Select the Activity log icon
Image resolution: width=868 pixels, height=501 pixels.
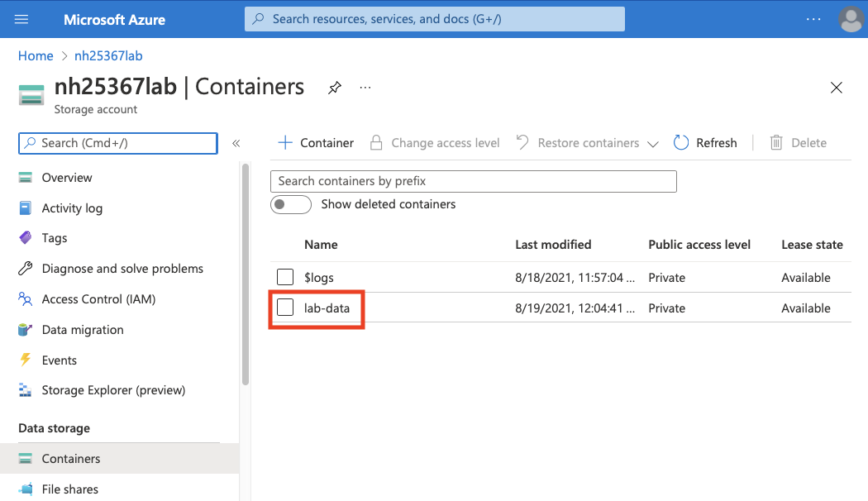[26, 208]
